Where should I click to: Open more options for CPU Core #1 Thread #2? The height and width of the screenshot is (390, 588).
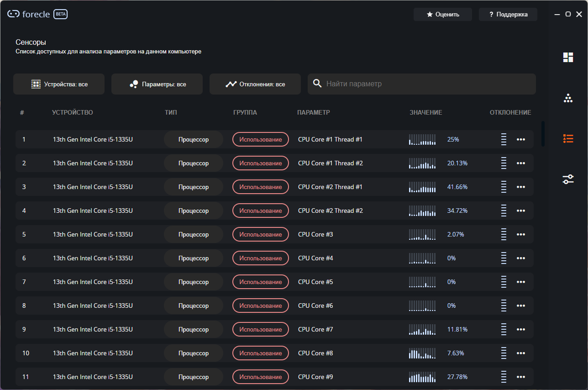[521, 163]
